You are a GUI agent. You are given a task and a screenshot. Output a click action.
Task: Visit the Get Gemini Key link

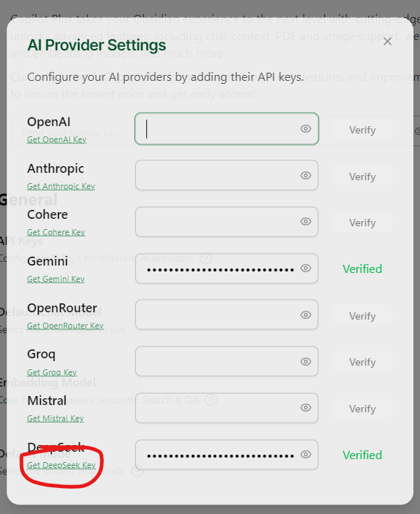point(56,279)
